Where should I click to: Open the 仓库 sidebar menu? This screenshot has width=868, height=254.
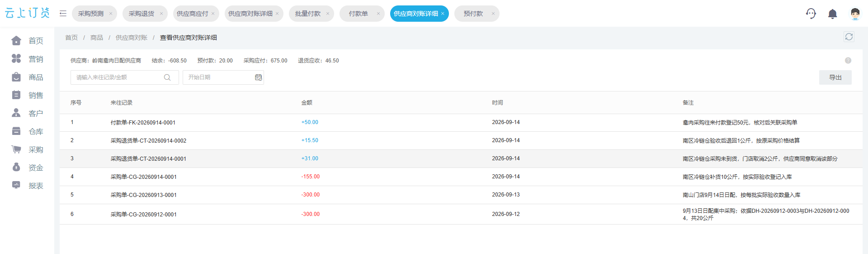[27, 131]
